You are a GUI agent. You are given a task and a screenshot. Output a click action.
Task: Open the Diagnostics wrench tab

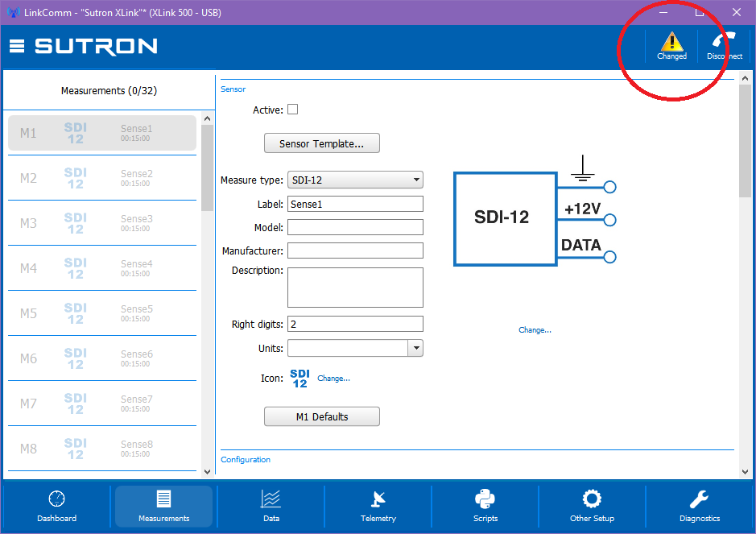[x=699, y=507]
